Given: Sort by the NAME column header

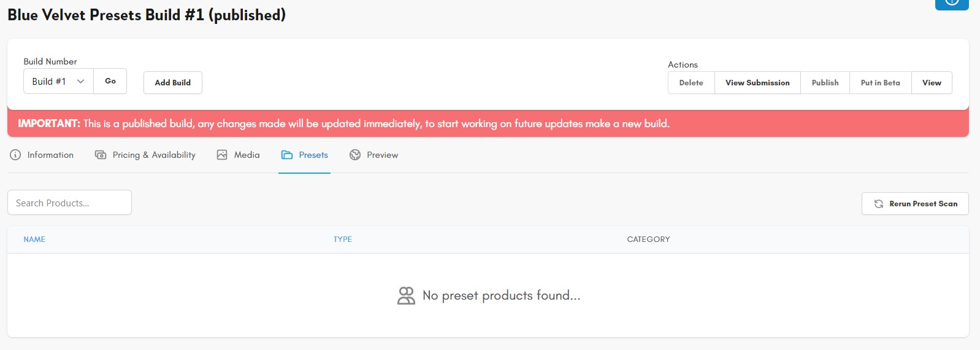Looking at the screenshot, I should click(34, 239).
